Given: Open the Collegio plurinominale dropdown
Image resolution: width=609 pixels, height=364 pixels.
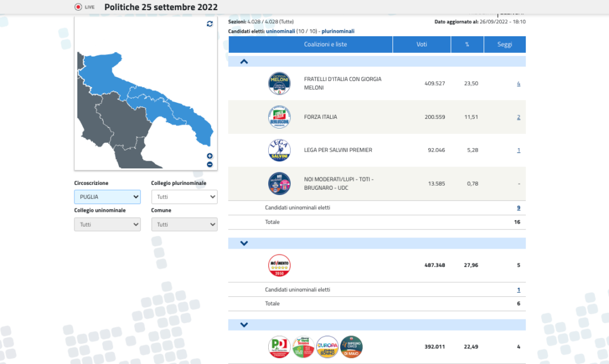Looking at the screenshot, I should point(184,197).
